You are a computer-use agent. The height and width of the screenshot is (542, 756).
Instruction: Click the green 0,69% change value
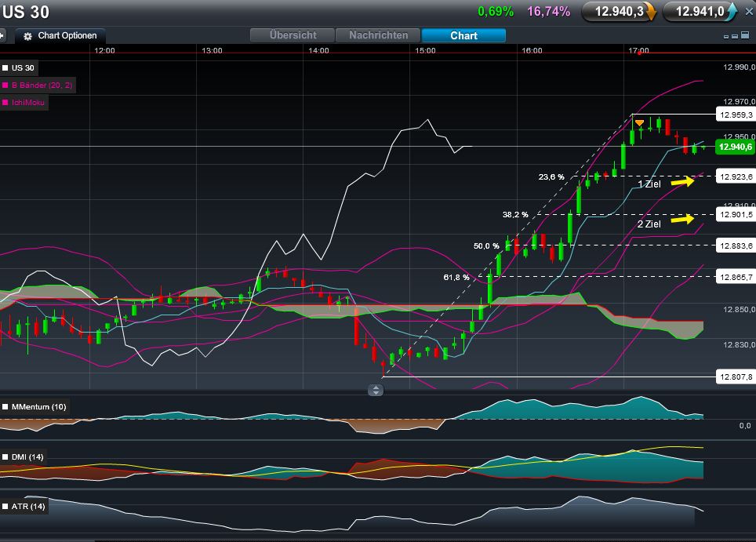496,12
